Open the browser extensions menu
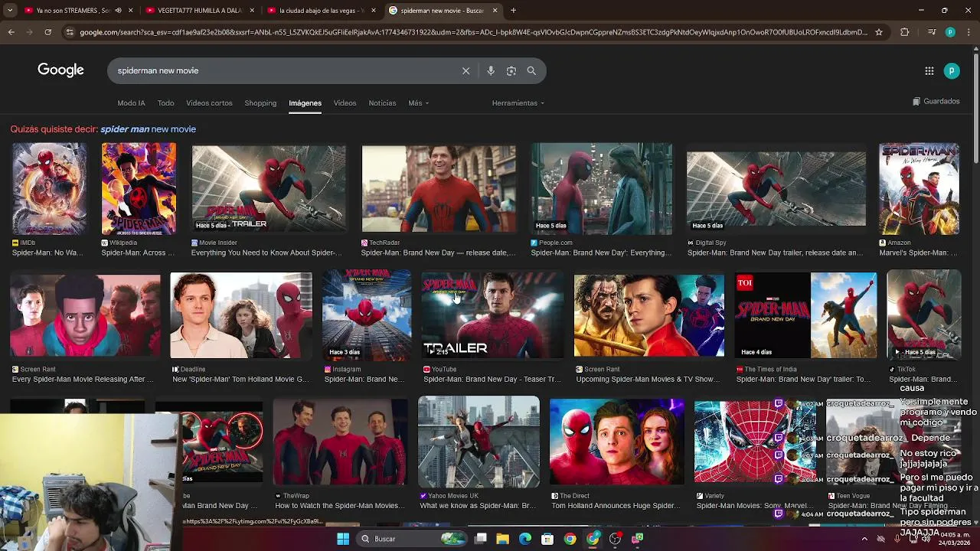 [x=904, y=32]
